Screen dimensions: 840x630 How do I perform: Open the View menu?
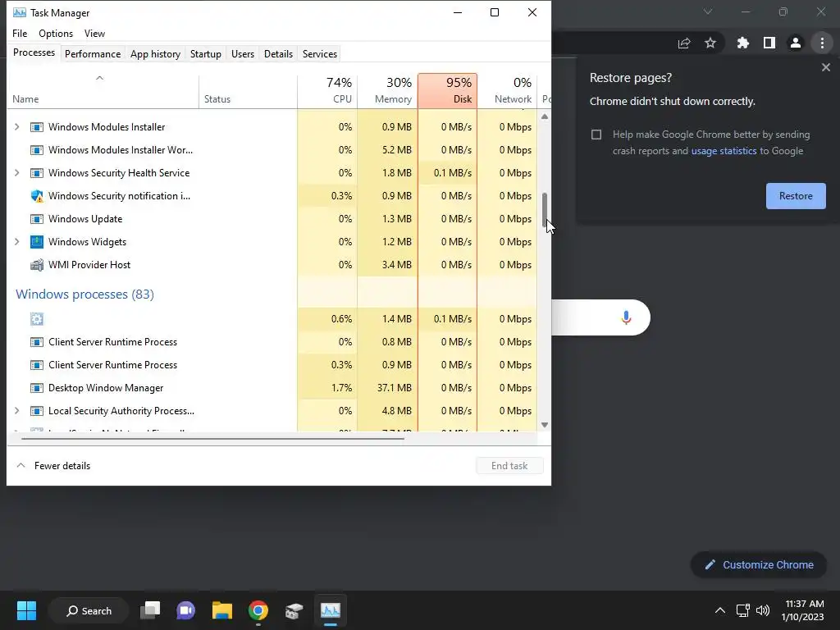(94, 33)
